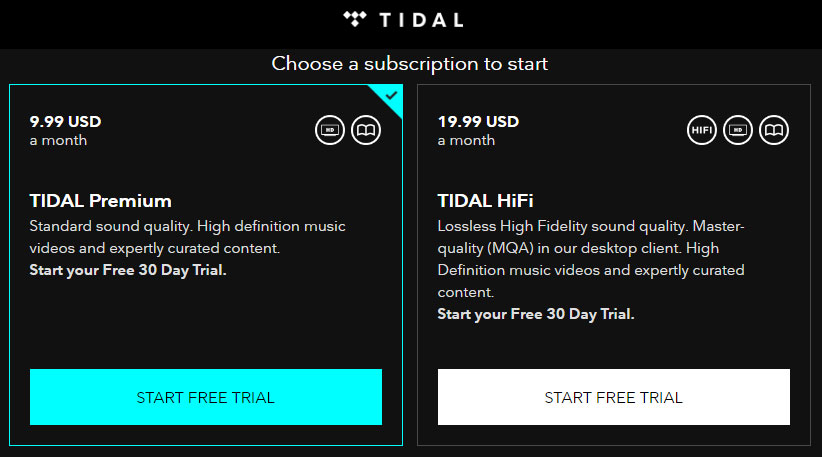Click the "Choose a subscription to start" heading
The image size is (822, 457).
point(410,64)
